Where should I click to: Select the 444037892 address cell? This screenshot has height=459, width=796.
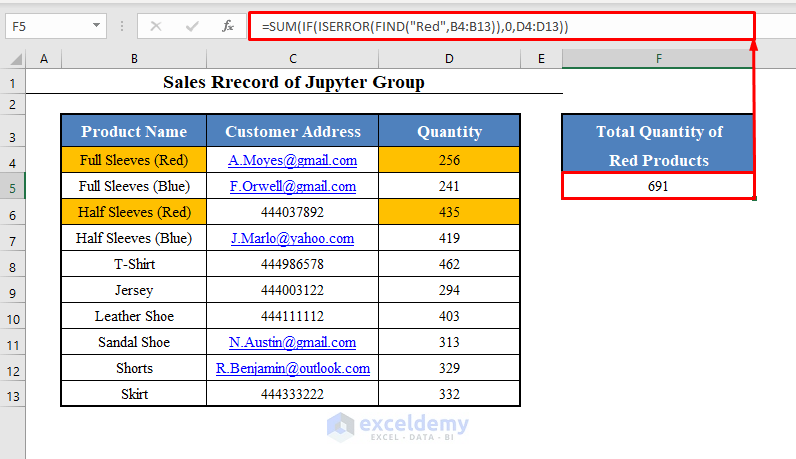click(x=293, y=212)
